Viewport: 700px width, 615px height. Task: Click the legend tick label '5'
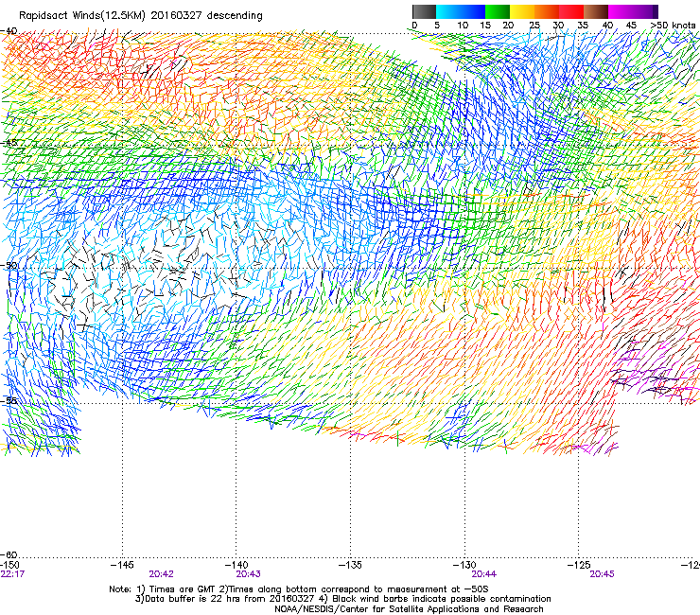(x=437, y=26)
